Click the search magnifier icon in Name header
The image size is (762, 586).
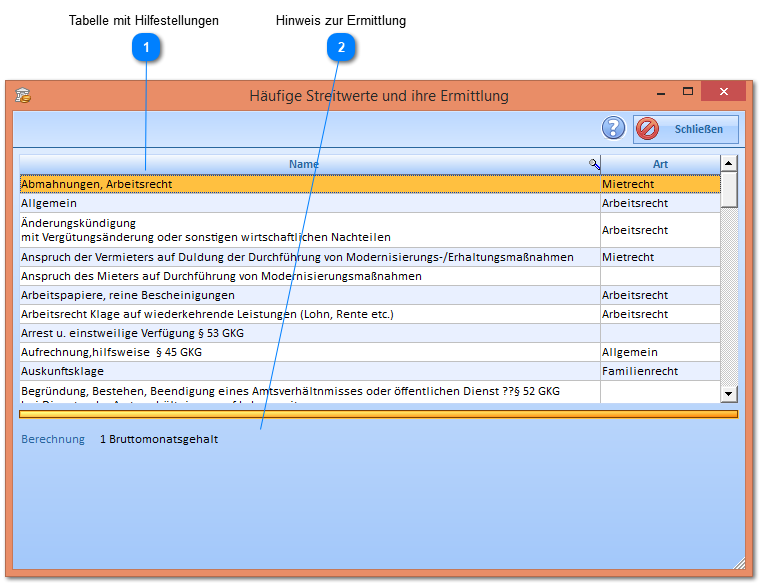click(594, 164)
